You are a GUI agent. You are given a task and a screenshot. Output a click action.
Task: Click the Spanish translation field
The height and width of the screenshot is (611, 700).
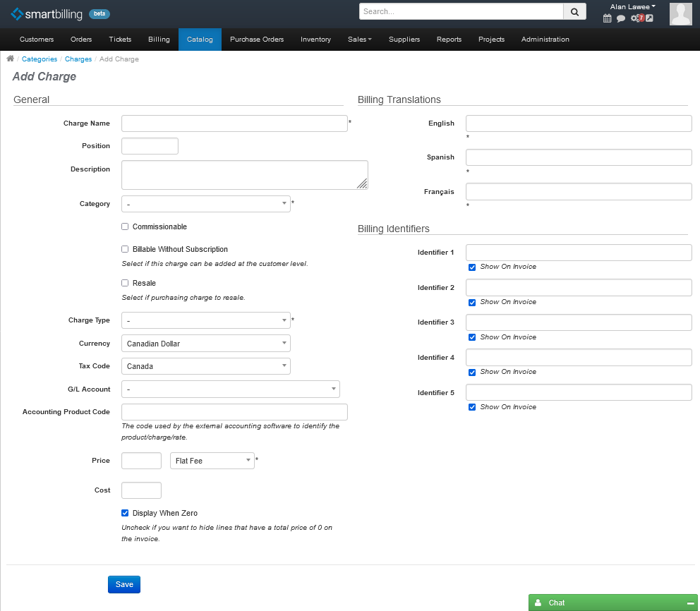(x=579, y=157)
